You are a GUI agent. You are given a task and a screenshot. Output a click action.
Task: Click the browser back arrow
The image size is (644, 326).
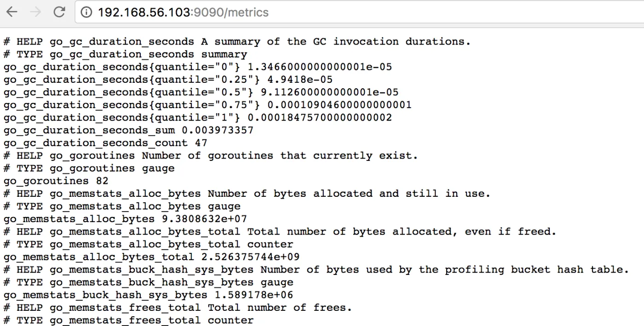click(12, 12)
